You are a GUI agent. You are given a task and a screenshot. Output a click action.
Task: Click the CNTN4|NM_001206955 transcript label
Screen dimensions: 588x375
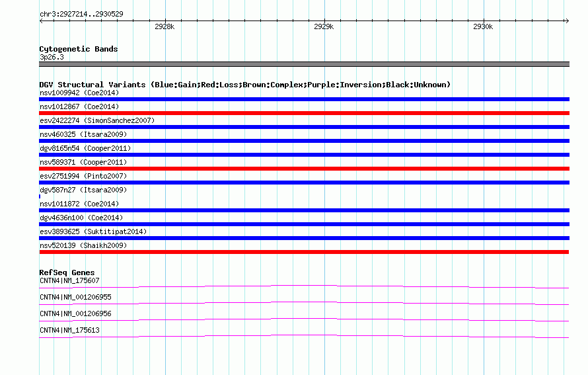[x=75, y=298]
